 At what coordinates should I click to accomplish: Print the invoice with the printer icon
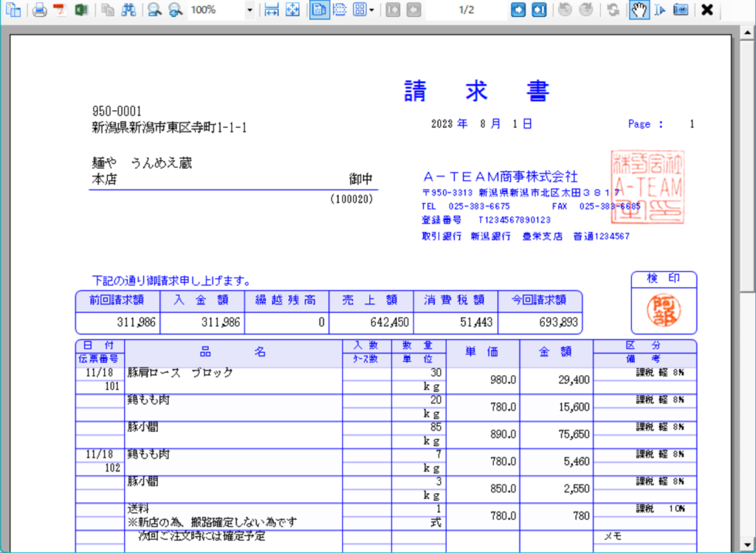40,10
